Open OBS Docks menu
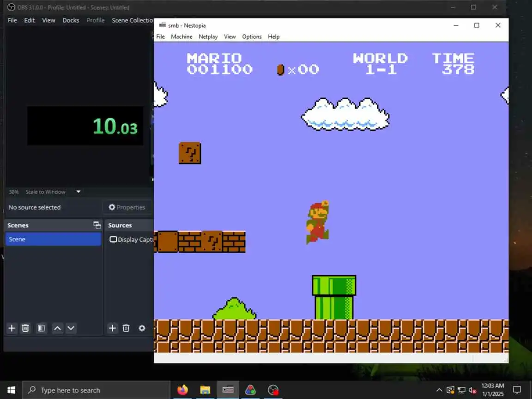This screenshot has width=532, height=399. 71,20
